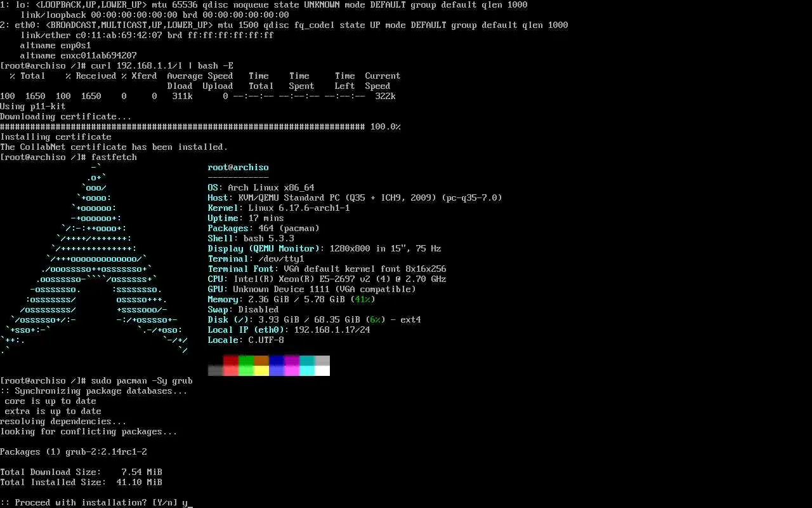This screenshot has width=812, height=508.
Task: Click the 'Terminal Font: VGA default kernel font' line
Action: click(327, 269)
